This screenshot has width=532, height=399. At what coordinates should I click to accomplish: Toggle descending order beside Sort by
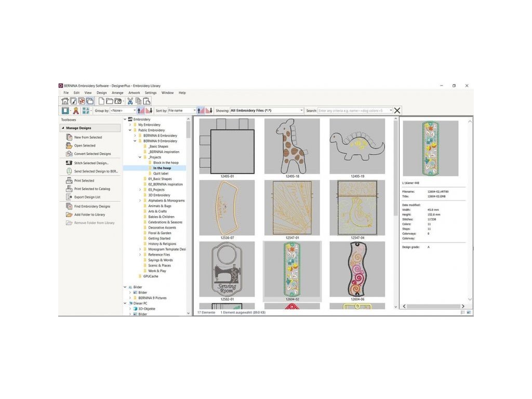pos(209,111)
